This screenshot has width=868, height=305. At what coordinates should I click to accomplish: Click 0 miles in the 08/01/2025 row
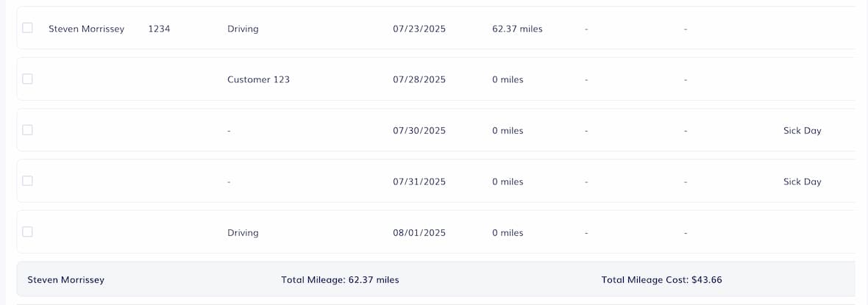(508, 232)
